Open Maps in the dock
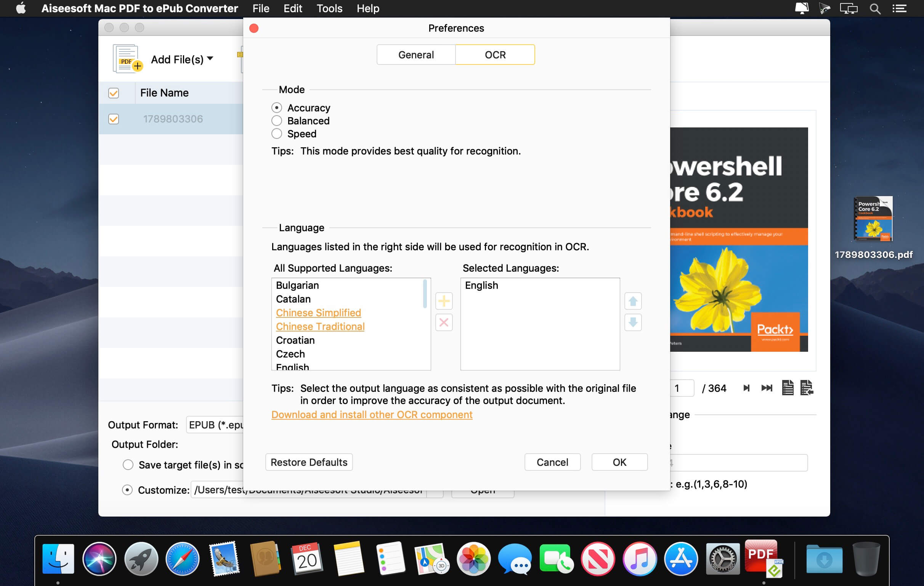Image resolution: width=924 pixels, height=586 pixels. pyautogui.click(x=432, y=559)
